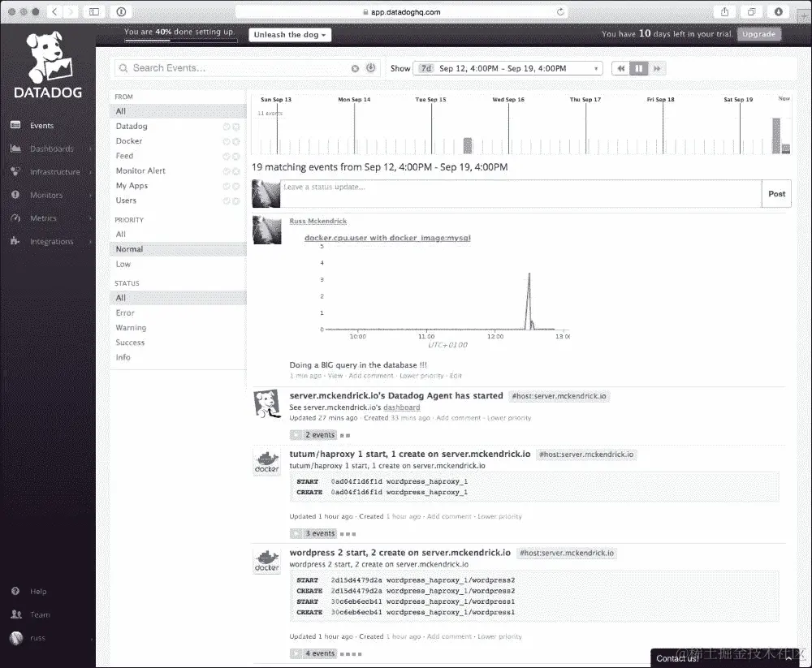This screenshot has width=812, height=668.
Task: Toggle the second icon on Datadog source row
Action: (x=236, y=127)
